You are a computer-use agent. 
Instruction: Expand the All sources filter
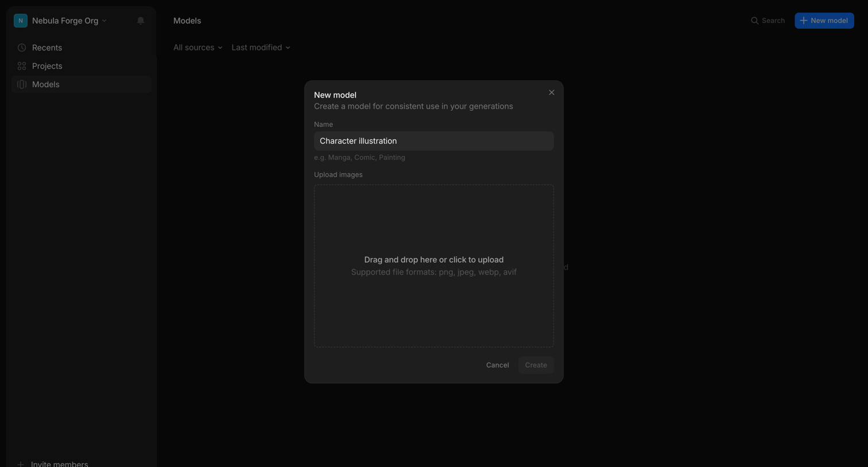click(x=197, y=48)
